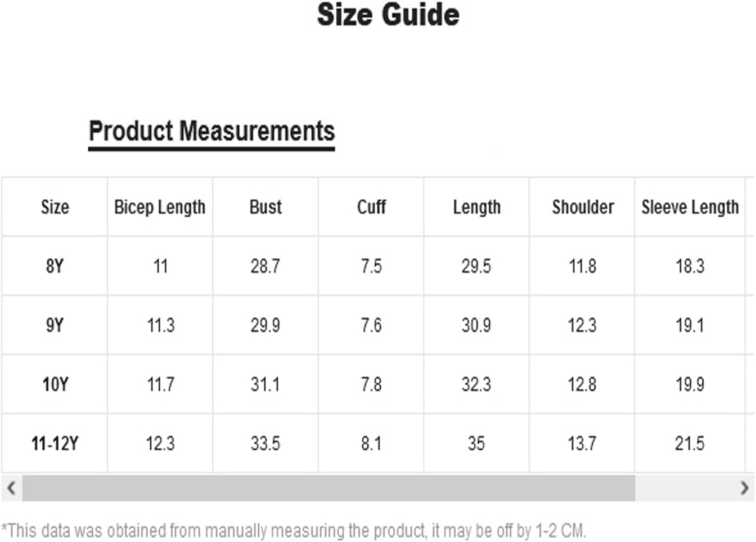The image size is (756, 542).
Task: Click the Bicep Length column header
Action: coord(160,207)
